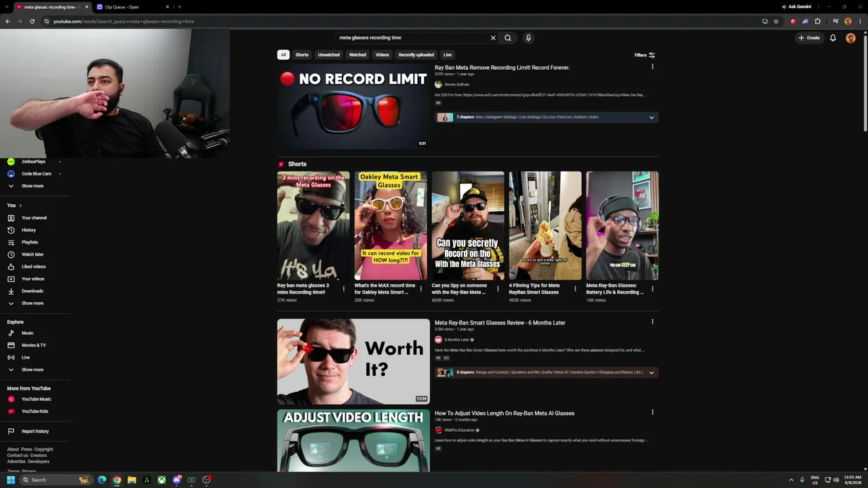Open Chrome's three-dot menu
This screenshot has height=488, width=868.
coord(860,21)
